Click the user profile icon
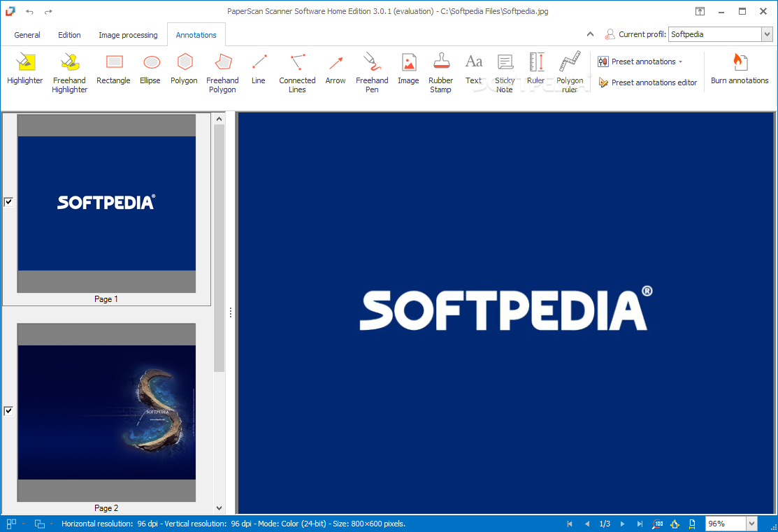Screen dimensions: 778x532 click(x=610, y=34)
